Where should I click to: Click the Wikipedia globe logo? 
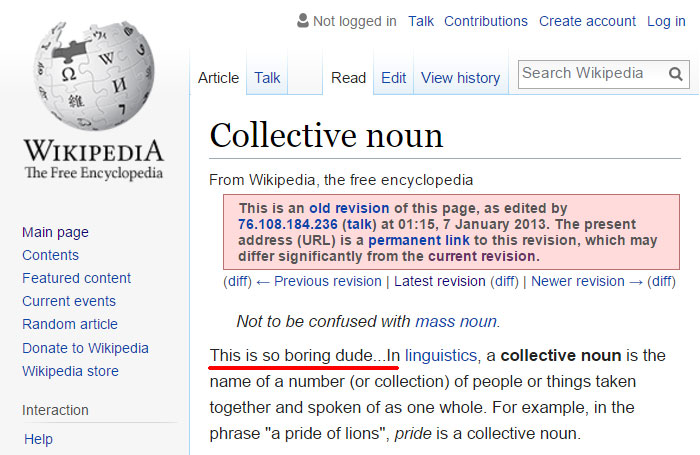[x=95, y=75]
